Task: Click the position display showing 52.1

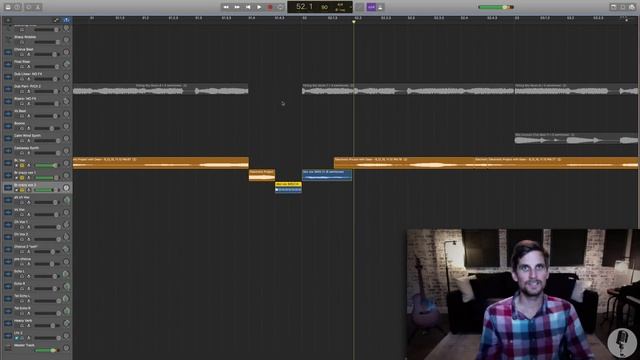Action: [x=304, y=7]
